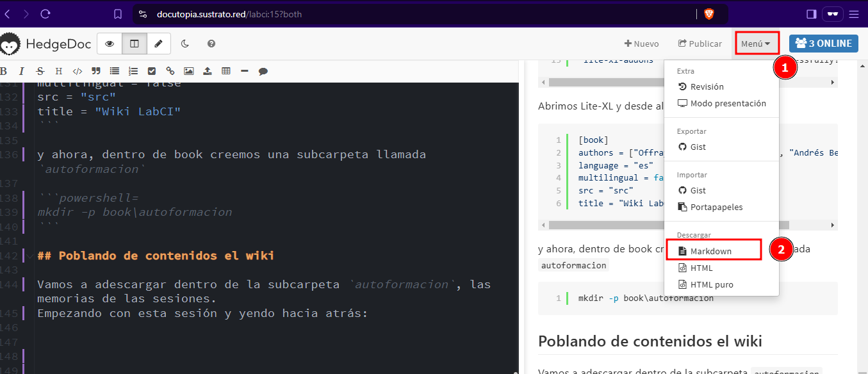Image resolution: width=868 pixels, height=374 pixels.
Task: Open the browser hamburger menu
Action: (853, 14)
